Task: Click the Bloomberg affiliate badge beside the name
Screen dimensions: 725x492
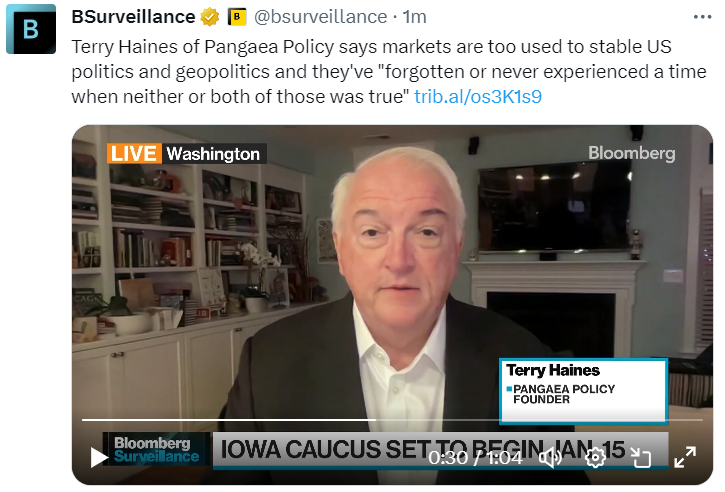Action: pyautogui.click(x=237, y=17)
